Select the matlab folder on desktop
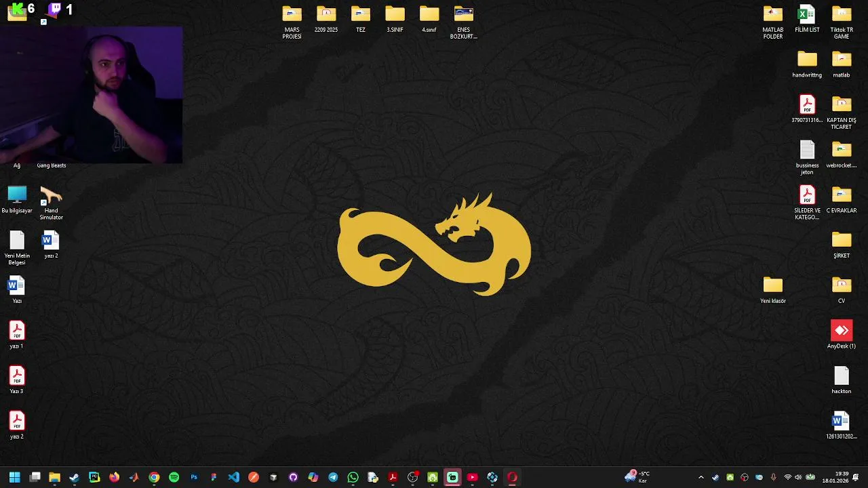The image size is (868, 488). [842, 65]
